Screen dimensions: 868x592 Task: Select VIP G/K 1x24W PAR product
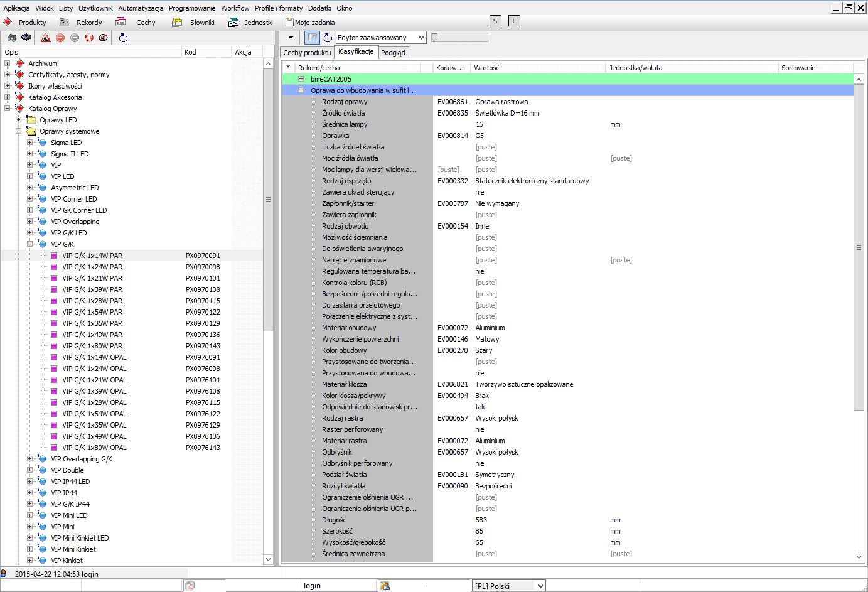(92, 267)
